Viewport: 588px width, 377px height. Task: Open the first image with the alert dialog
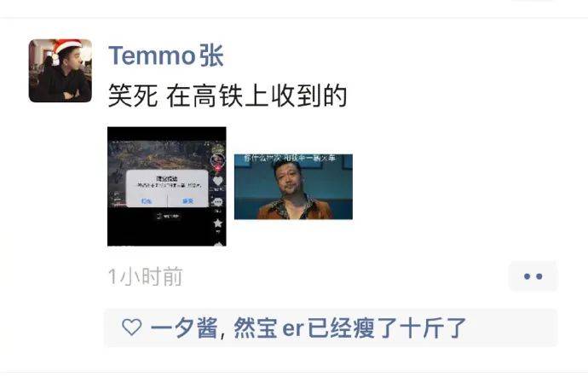pos(167,186)
